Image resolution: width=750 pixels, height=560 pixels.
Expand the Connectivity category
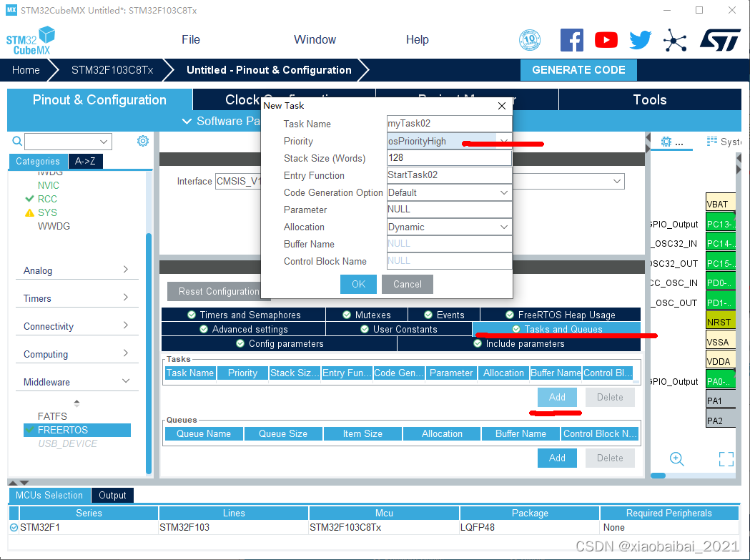[77, 326]
